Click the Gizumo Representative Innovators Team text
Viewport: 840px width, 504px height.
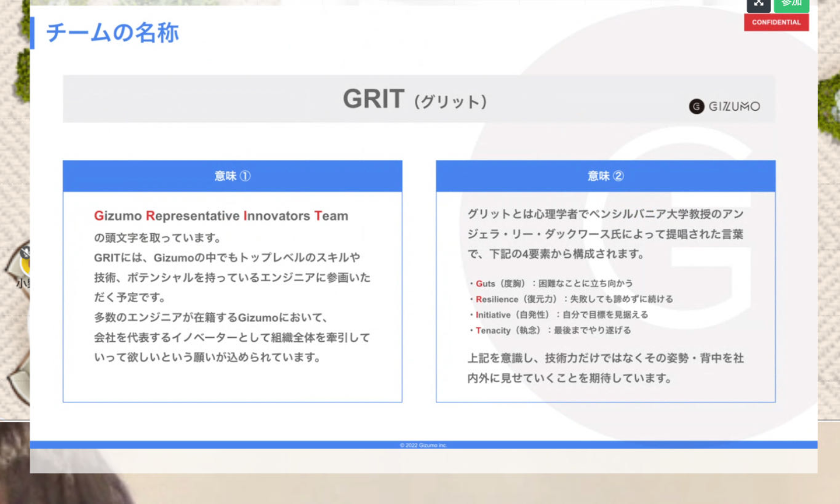click(221, 216)
